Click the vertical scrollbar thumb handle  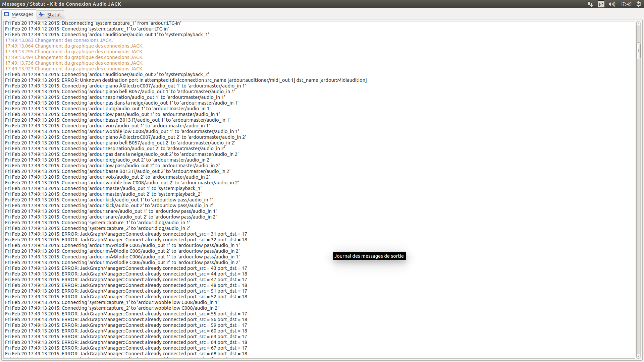pos(639,51)
